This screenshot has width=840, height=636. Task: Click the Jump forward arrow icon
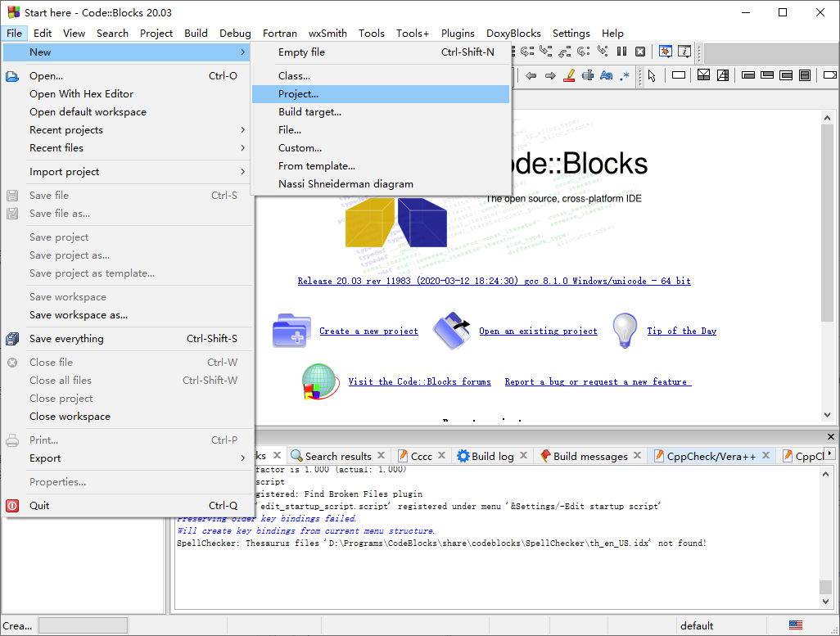coord(550,75)
